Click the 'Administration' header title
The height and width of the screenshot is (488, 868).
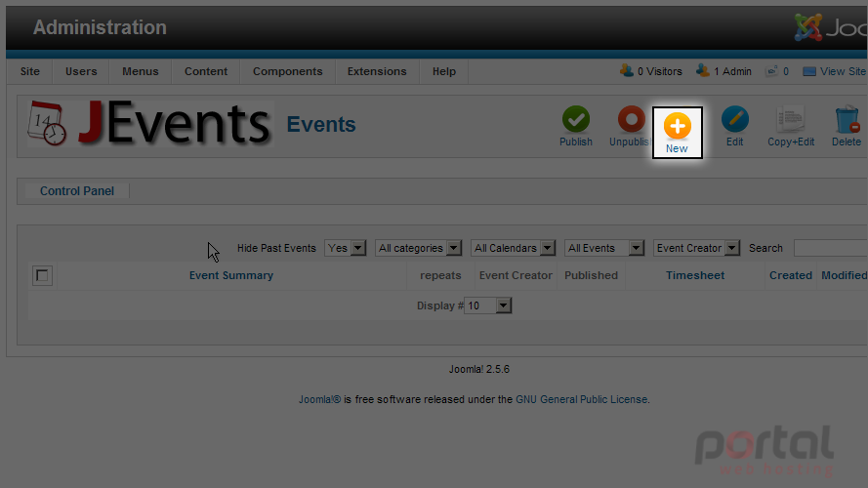point(100,27)
